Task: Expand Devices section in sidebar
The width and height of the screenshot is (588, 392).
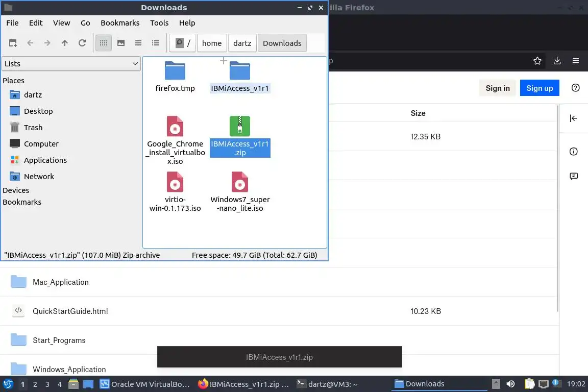Action: coord(16,190)
